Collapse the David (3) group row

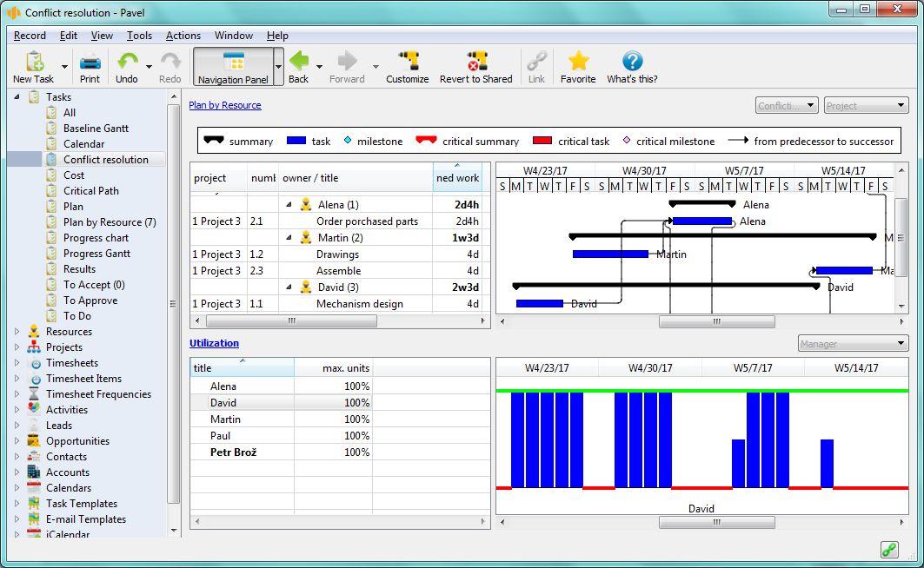point(289,287)
